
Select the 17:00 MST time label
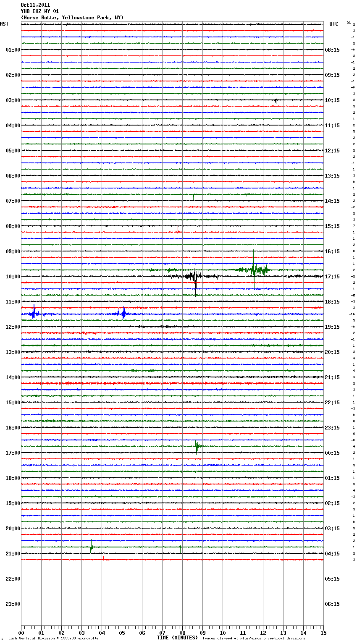tap(13, 453)
